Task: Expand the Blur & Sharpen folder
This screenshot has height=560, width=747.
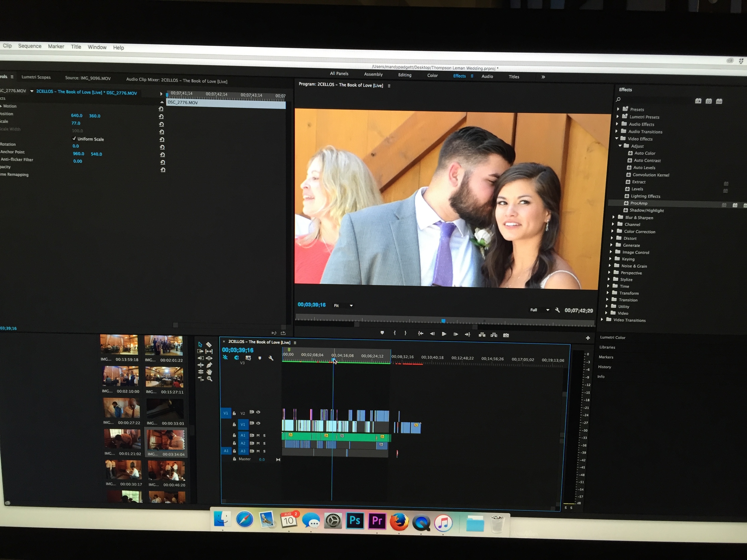Action: point(614,217)
